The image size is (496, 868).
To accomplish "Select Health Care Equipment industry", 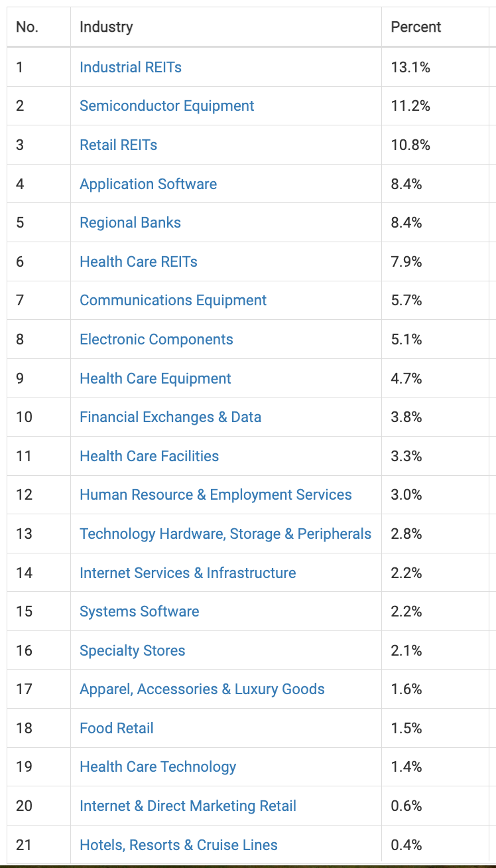I will point(155,378).
